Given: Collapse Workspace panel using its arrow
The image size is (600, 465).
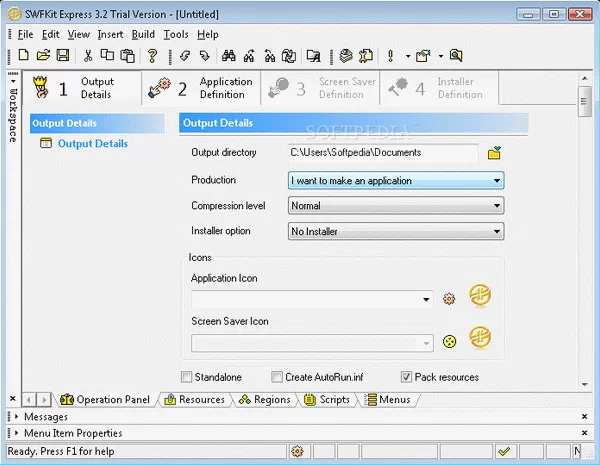Looking at the screenshot, I should (13, 81).
